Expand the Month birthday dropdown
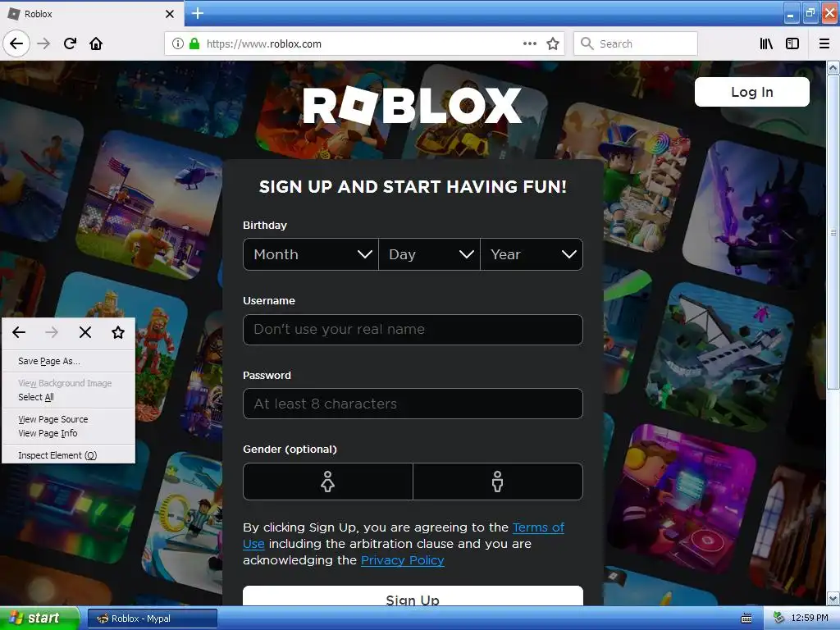 pyautogui.click(x=311, y=254)
